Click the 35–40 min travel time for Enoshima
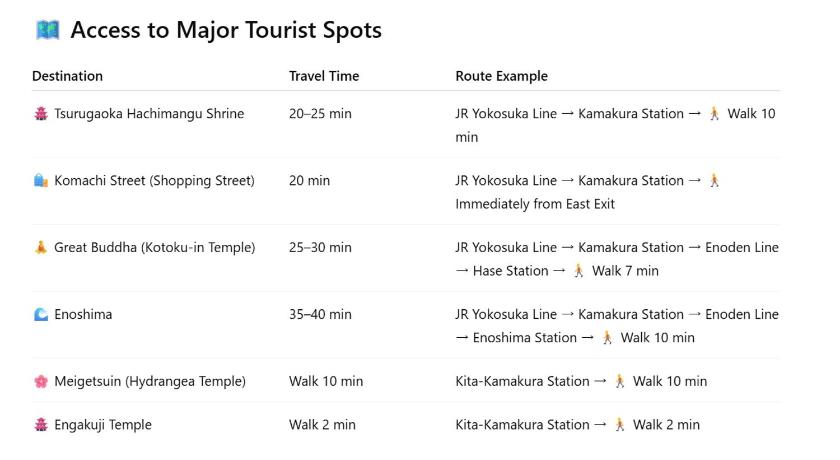The width and height of the screenshot is (840, 460). (320, 314)
